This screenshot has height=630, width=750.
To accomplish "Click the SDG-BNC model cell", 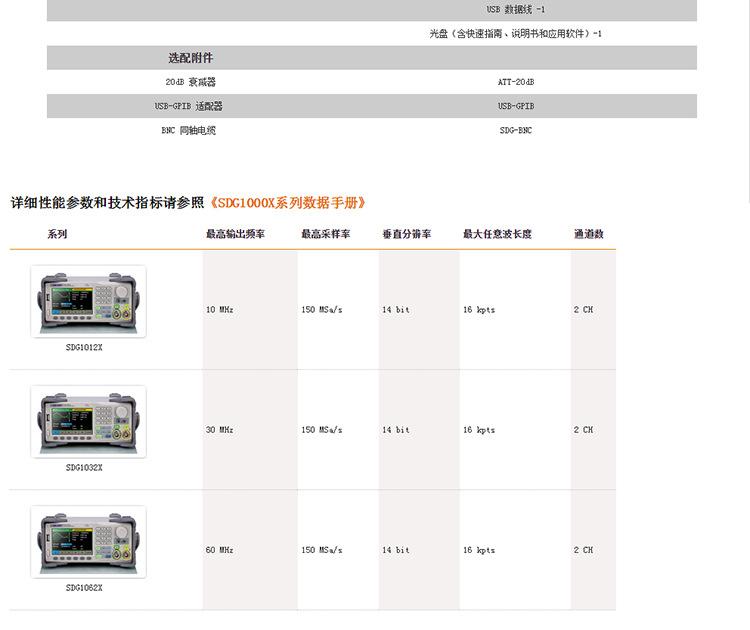I will 516,130.
